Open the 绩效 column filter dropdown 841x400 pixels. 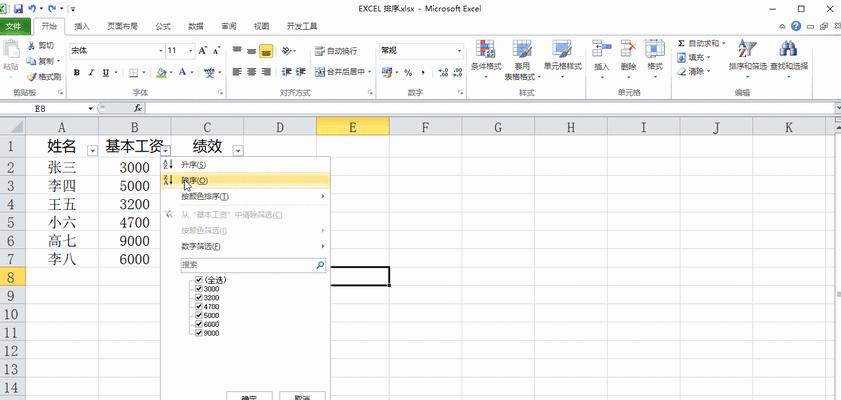tap(237, 150)
